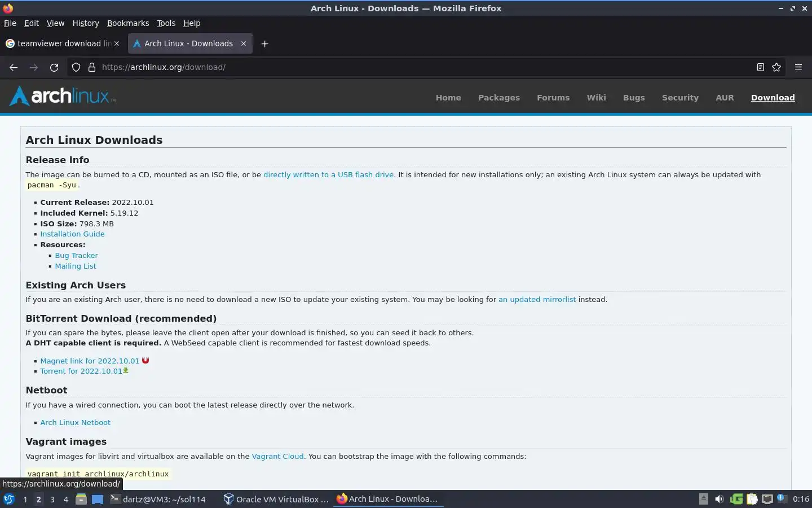Switch to workspace 1 in the pager
This screenshot has width=812, height=508.
coord(25,499)
